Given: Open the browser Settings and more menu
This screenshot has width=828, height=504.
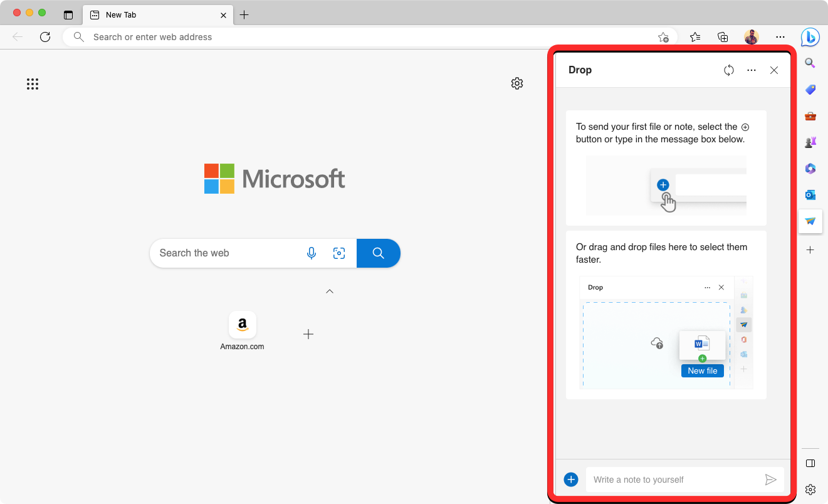Looking at the screenshot, I should coord(780,37).
